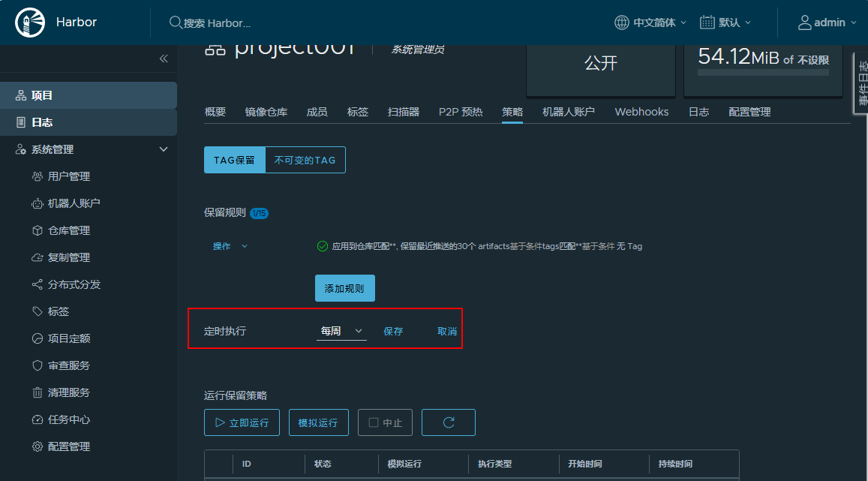This screenshot has width=868, height=481.
Task: Switch to the Webhooks tab
Action: (x=641, y=112)
